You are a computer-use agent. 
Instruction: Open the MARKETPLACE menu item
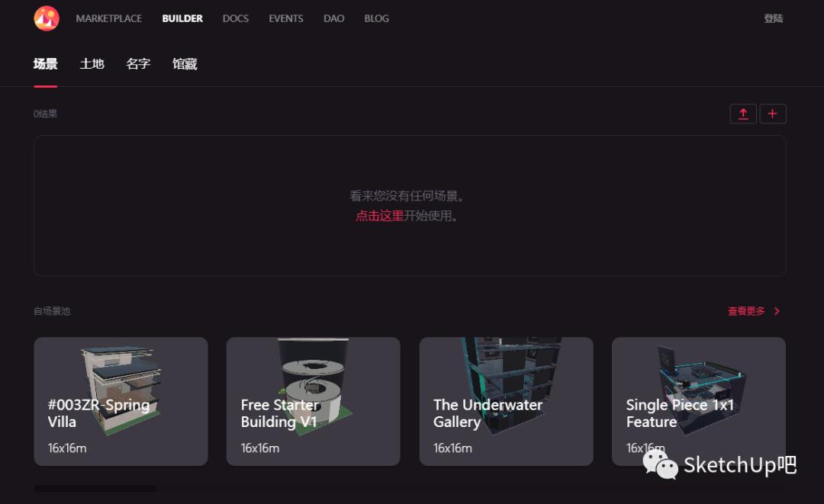pyautogui.click(x=109, y=18)
